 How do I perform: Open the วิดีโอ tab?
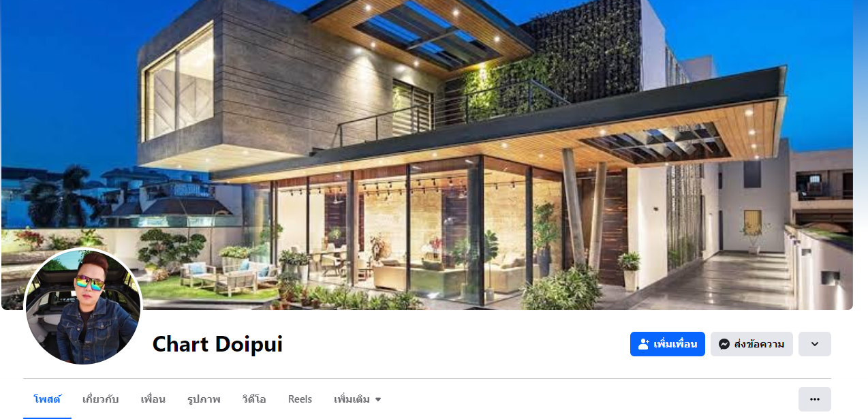click(253, 399)
